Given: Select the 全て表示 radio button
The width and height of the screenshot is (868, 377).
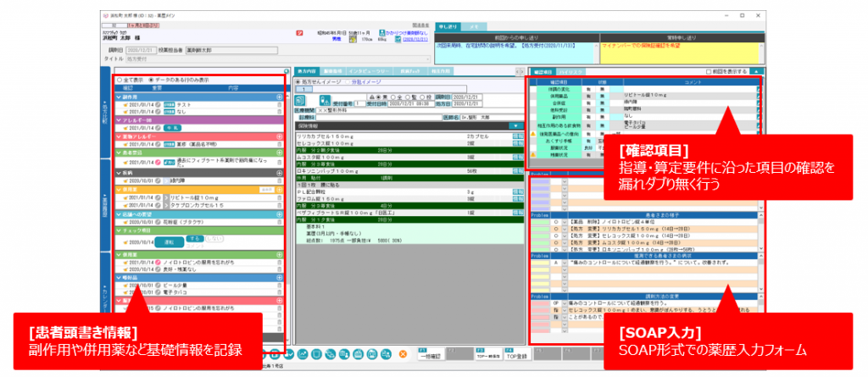Looking at the screenshot, I should tap(119, 80).
